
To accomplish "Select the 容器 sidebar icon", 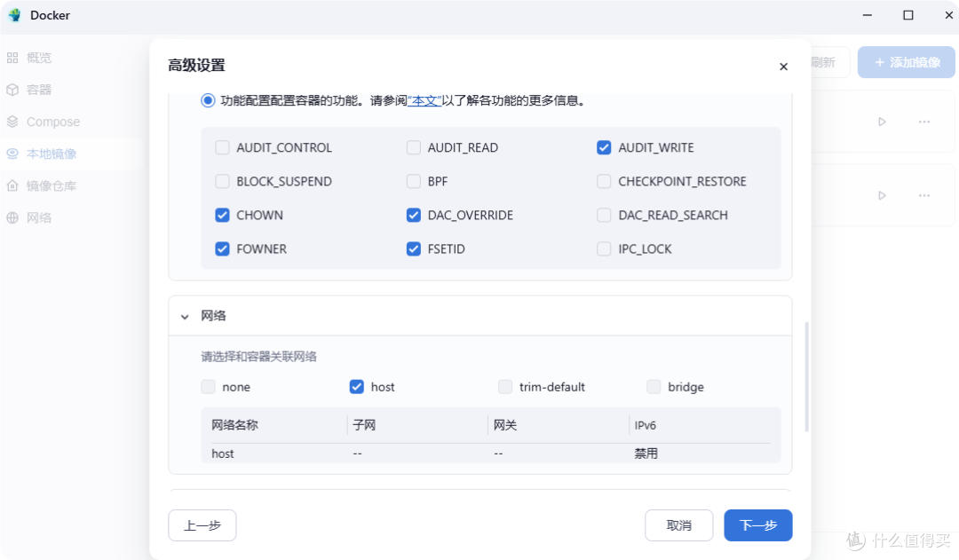I will click(x=12, y=89).
